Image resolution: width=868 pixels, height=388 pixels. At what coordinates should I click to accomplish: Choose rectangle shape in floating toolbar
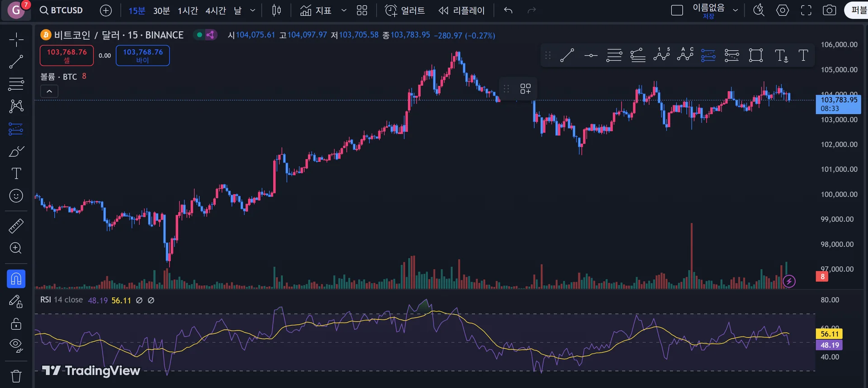(756, 56)
